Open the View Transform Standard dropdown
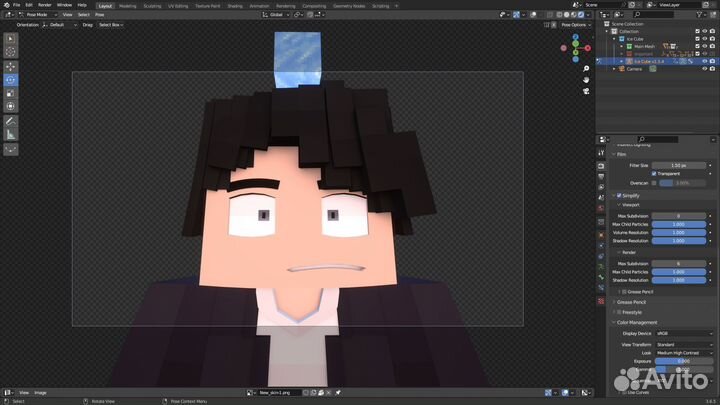The image size is (720, 405). click(x=684, y=344)
